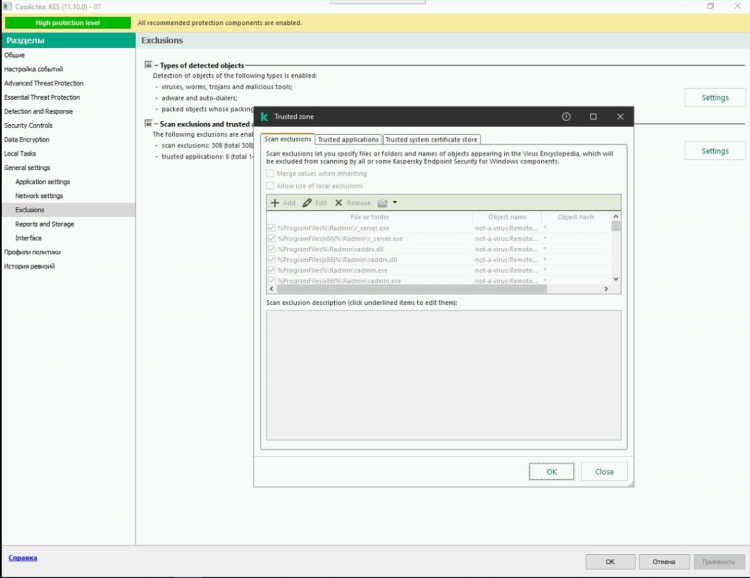
Task: Click the OK button of properties window
Action: 610,562
